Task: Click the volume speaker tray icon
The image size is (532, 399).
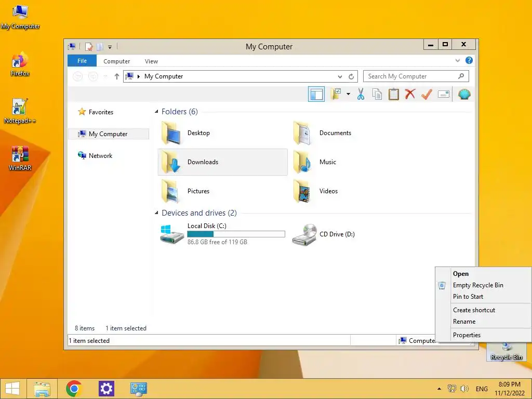Action: 464,389
